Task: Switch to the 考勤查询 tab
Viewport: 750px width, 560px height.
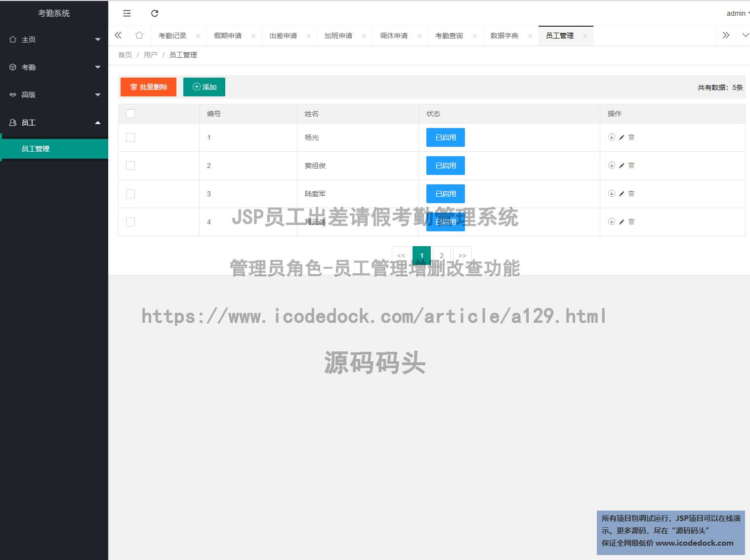Action: point(449,36)
